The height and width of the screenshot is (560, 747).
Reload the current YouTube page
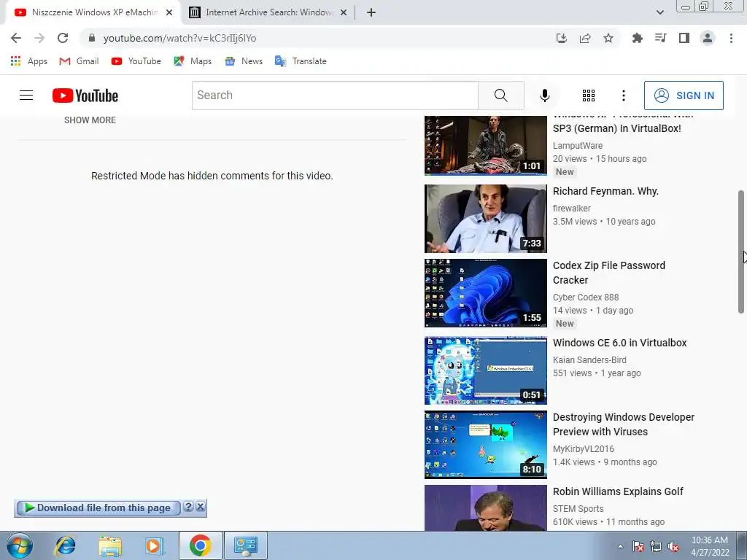pyautogui.click(x=63, y=38)
